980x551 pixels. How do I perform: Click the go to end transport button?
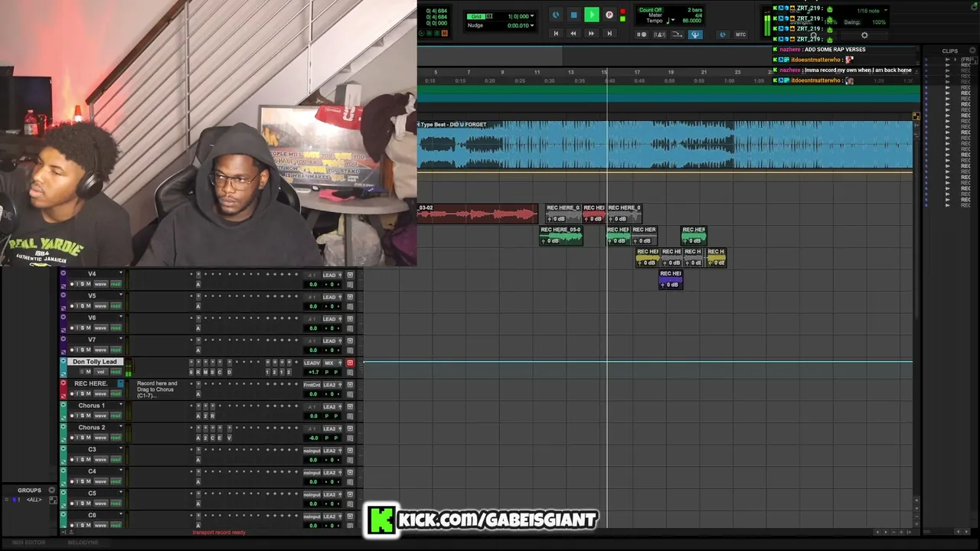click(x=609, y=34)
